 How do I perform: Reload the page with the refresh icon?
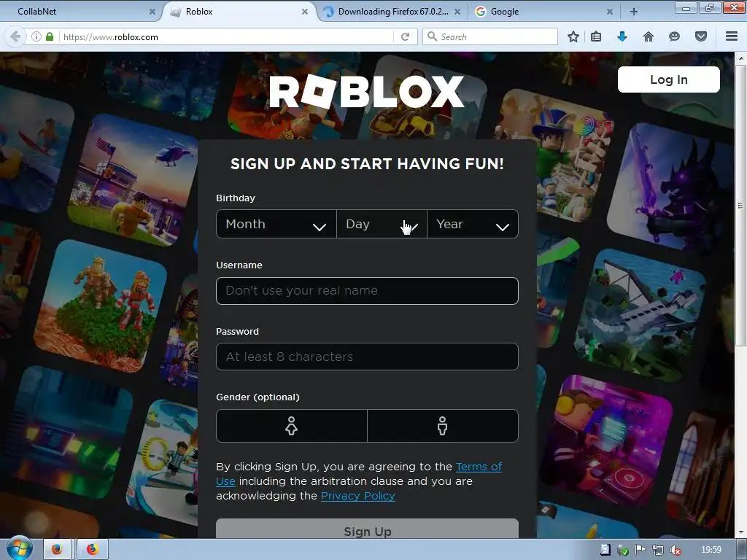click(406, 36)
